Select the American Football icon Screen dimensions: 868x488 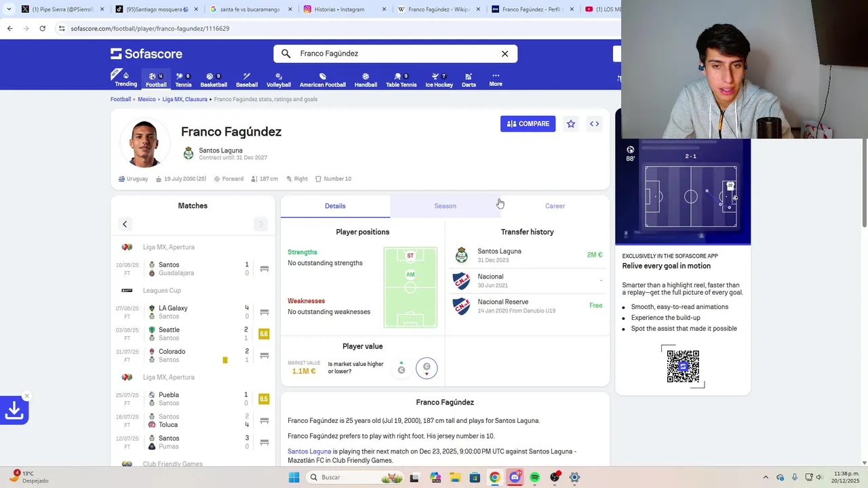(323, 79)
